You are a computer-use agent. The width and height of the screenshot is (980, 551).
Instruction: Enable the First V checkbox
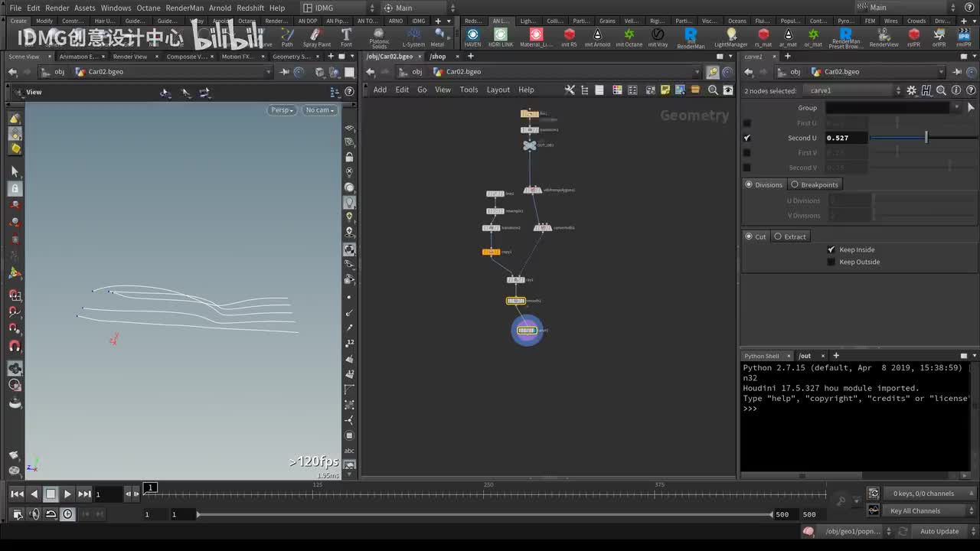[x=747, y=152]
